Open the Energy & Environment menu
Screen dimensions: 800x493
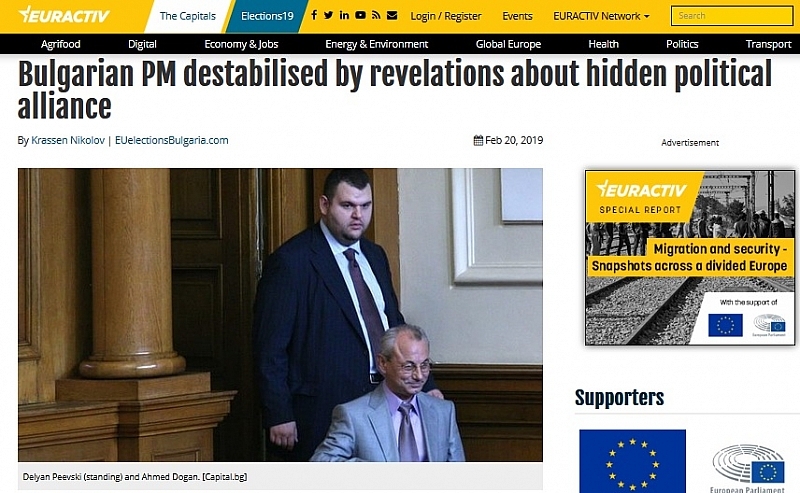click(377, 44)
